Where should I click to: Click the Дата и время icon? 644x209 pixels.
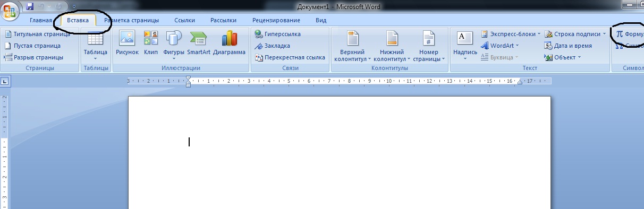click(548, 46)
